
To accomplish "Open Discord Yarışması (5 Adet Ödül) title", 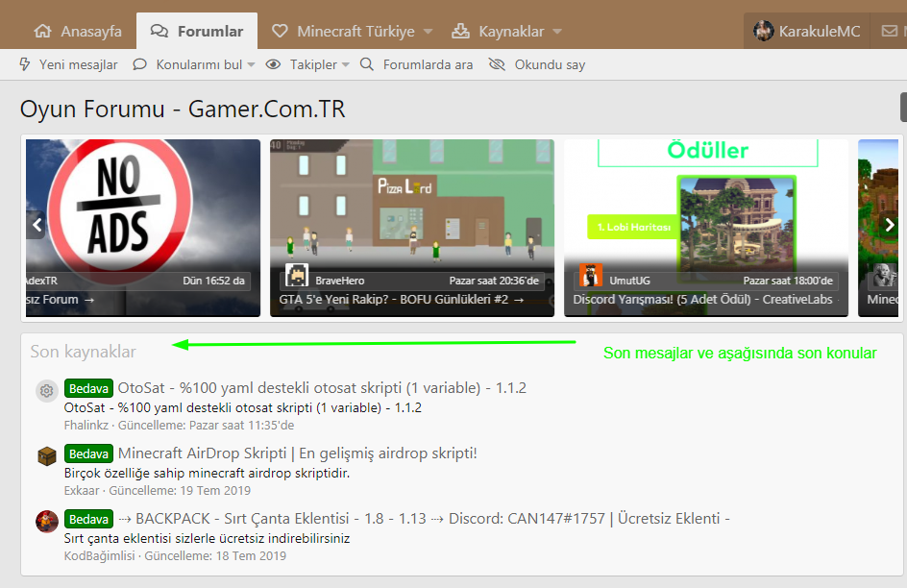I will pyautogui.click(x=702, y=300).
